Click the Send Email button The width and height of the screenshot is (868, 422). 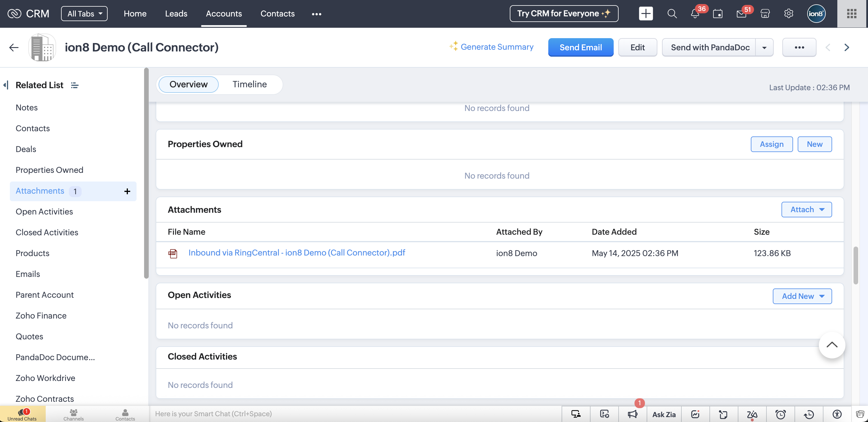tap(581, 47)
